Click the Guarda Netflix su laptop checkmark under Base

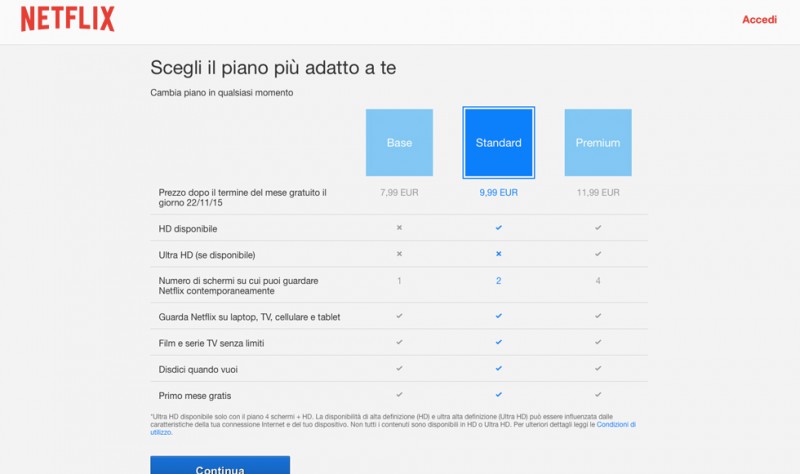399,316
